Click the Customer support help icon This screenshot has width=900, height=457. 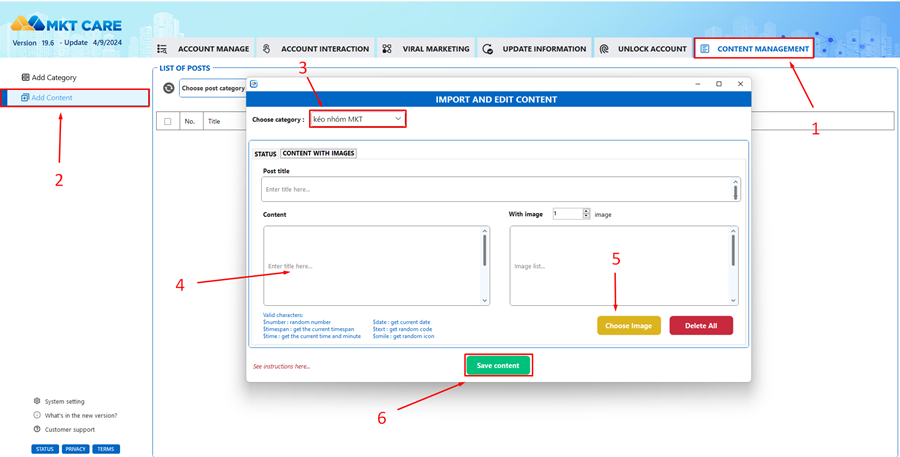point(37,429)
